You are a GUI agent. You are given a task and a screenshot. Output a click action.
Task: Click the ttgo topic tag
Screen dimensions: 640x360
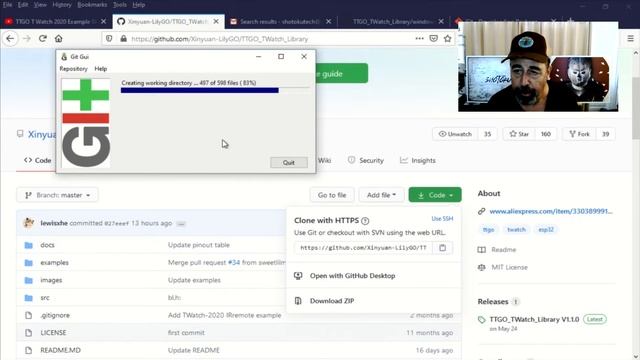(488, 229)
